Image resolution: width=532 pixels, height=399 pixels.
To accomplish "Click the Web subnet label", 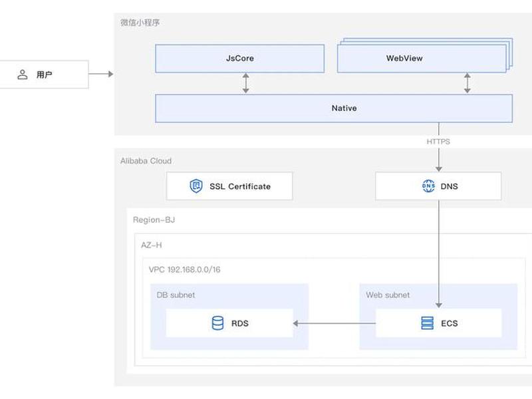I will tap(388, 295).
